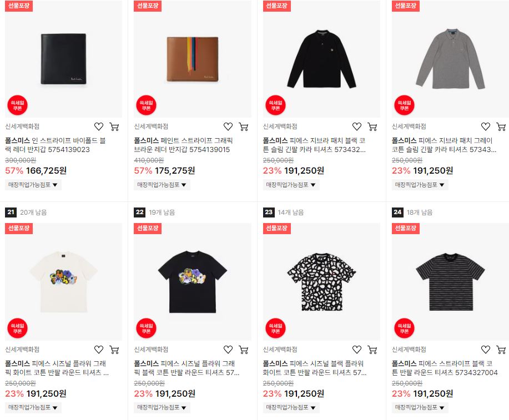Expand store pickup dropdown under grey polo
Viewport: 509px width, 420px height.
[420, 185]
